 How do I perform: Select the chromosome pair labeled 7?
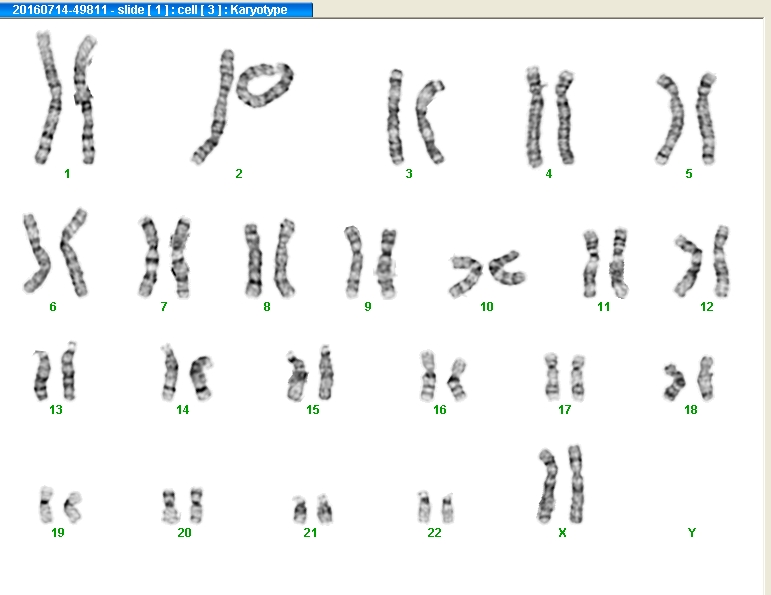click(x=164, y=257)
